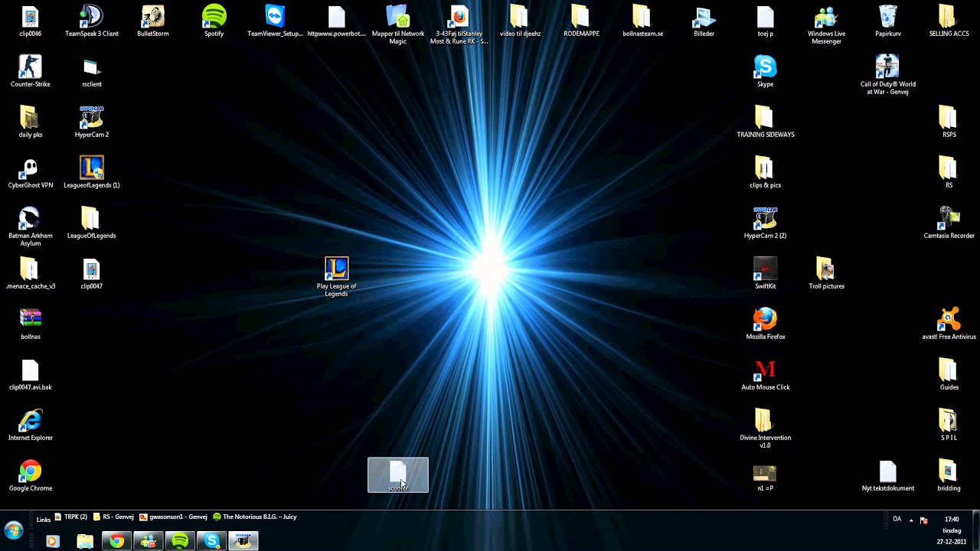Open gwasonson1 - Genvej toolbar link

pos(174,517)
